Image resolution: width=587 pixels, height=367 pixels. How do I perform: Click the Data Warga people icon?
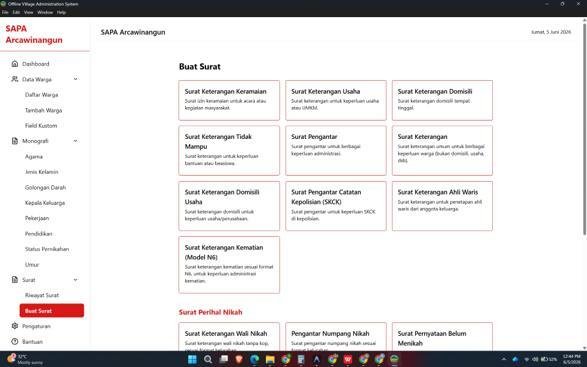15,79
